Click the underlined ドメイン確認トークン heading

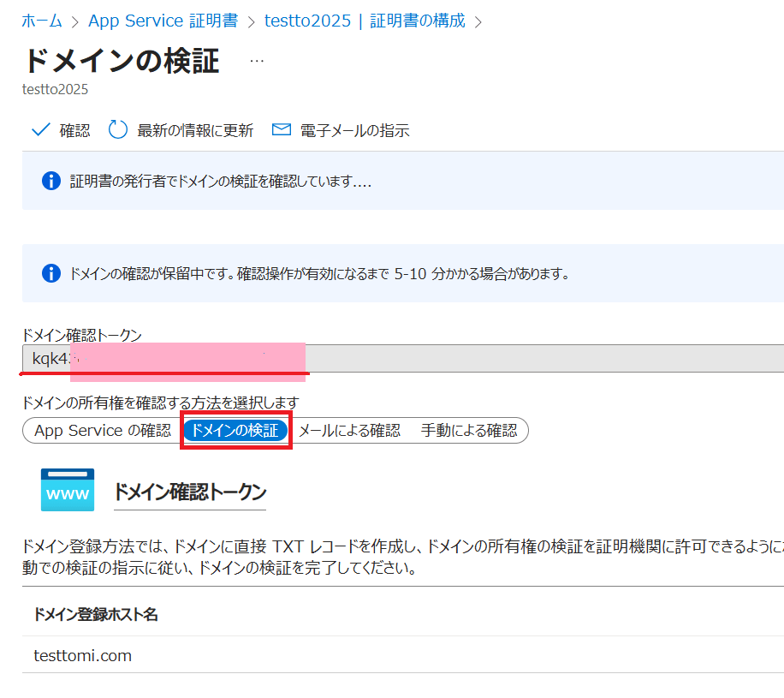(x=189, y=492)
